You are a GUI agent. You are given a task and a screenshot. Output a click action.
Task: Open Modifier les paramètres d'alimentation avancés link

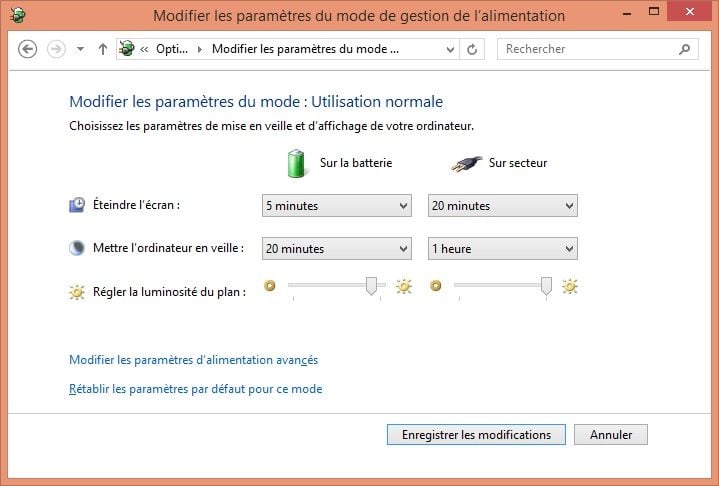194,360
